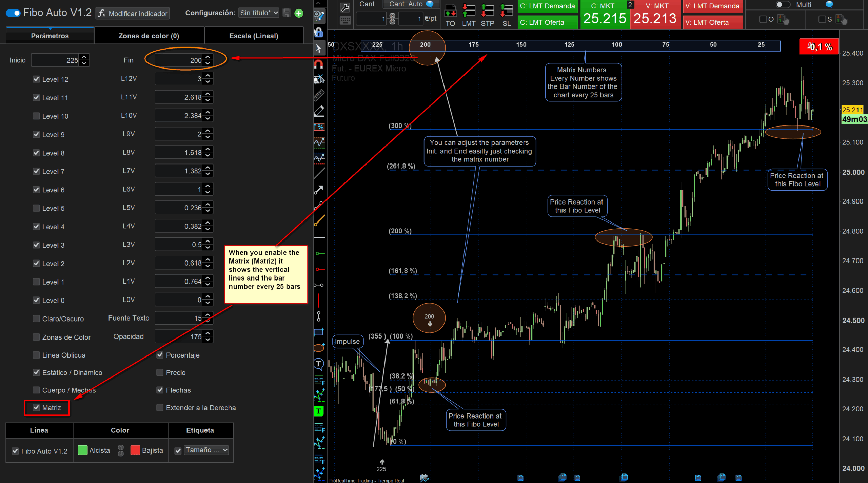868x483 pixels.
Task: Click the green Alcista color swatch
Action: click(82, 450)
